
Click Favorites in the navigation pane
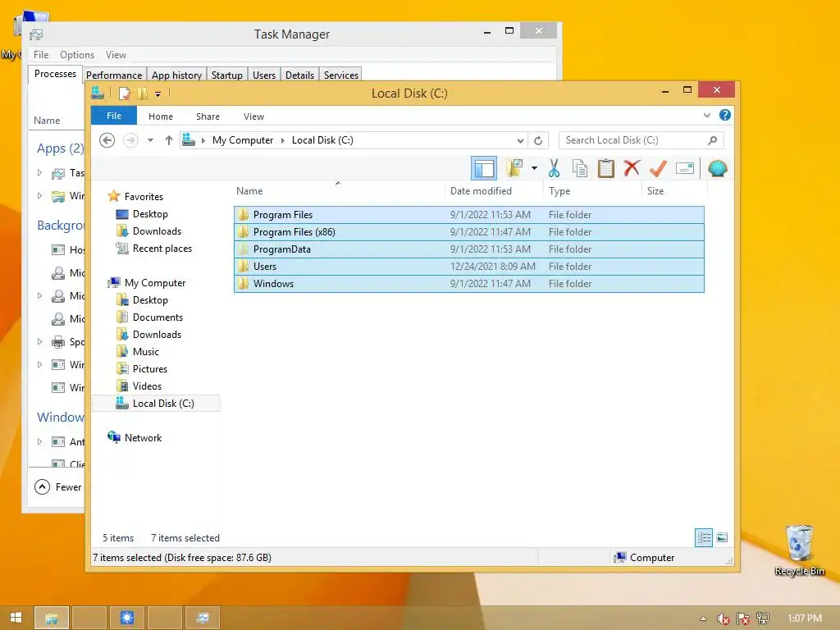point(144,197)
